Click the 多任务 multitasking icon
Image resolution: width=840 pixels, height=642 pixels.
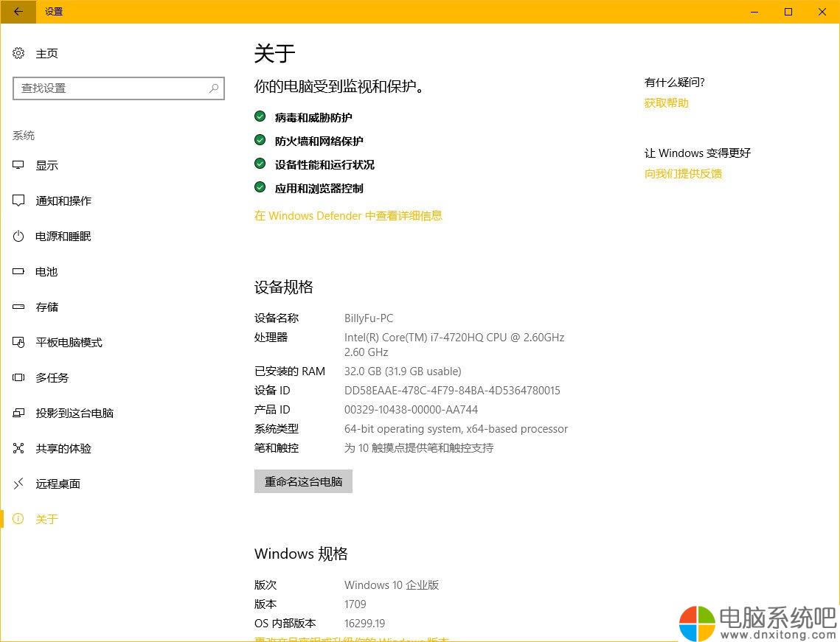pyautogui.click(x=18, y=377)
